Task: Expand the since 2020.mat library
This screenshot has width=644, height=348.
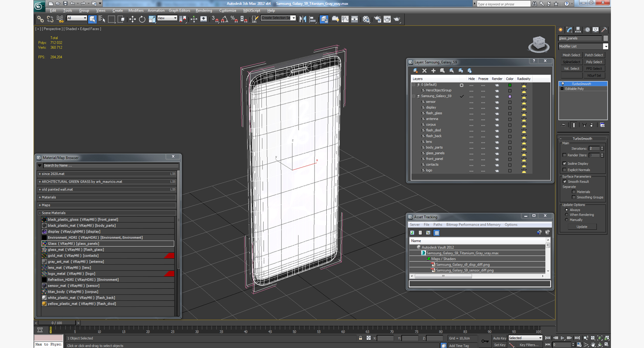Action: coord(40,174)
